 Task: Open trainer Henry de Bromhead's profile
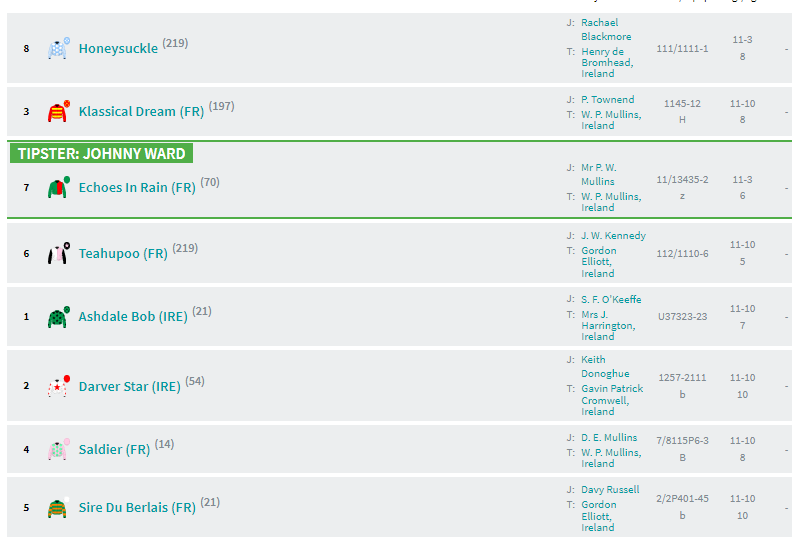tap(607, 63)
